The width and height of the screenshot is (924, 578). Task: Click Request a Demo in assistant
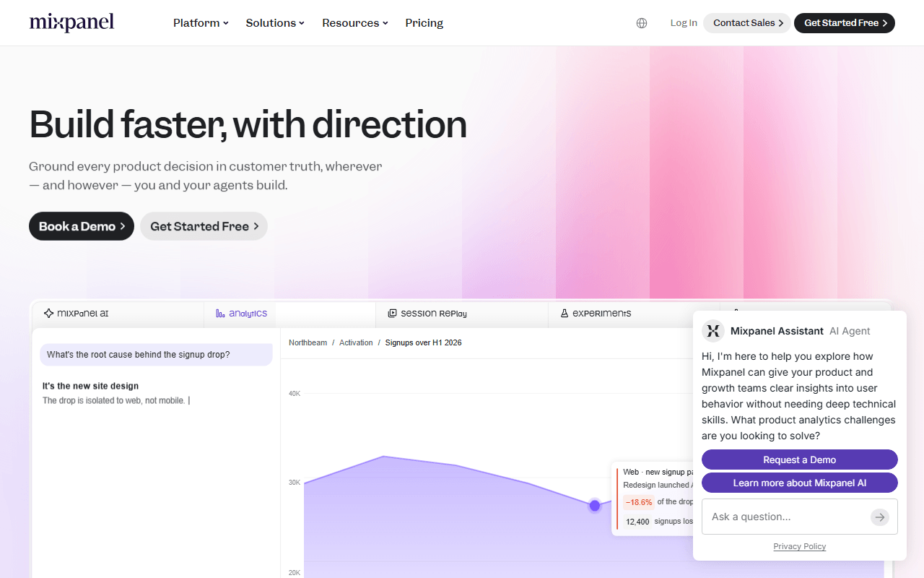tap(800, 460)
